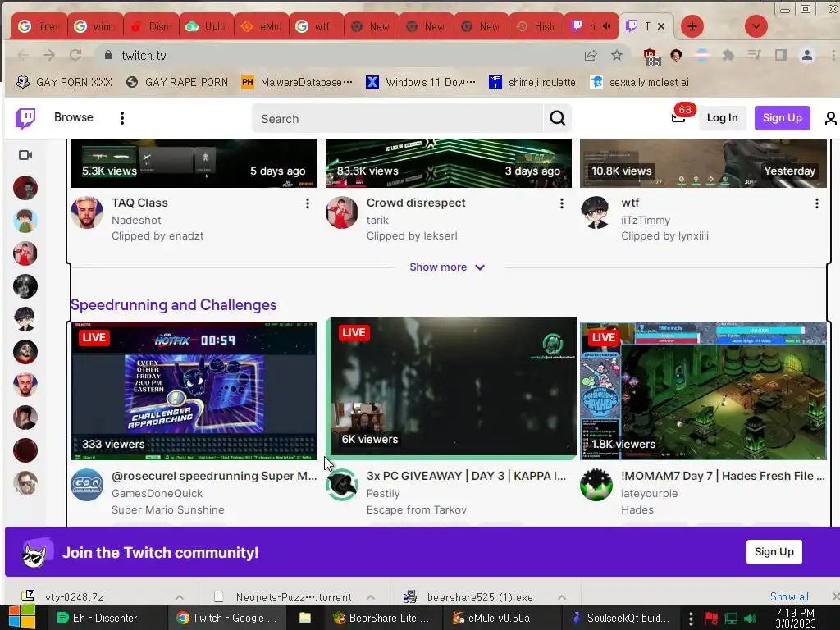Switch to SoulseekQt taskbar window
The width and height of the screenshot is (840, 630).
(622, 618)
